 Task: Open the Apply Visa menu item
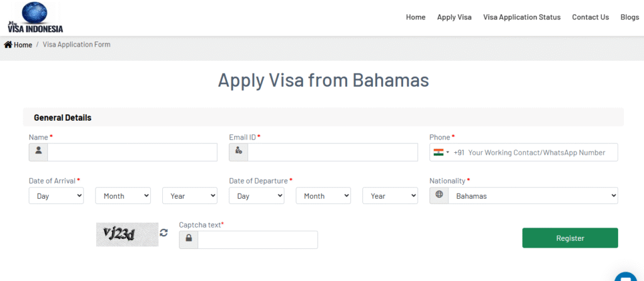(454, 17)
